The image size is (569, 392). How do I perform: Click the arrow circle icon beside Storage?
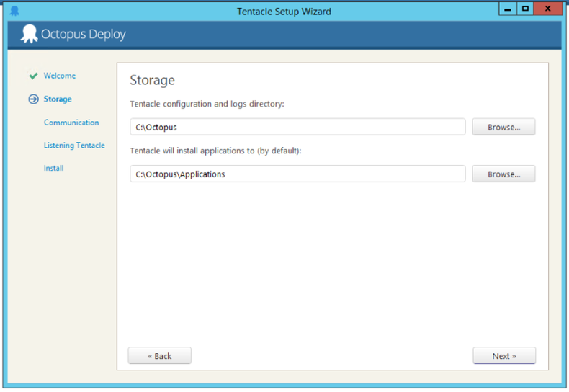click(x=33, y=99)
